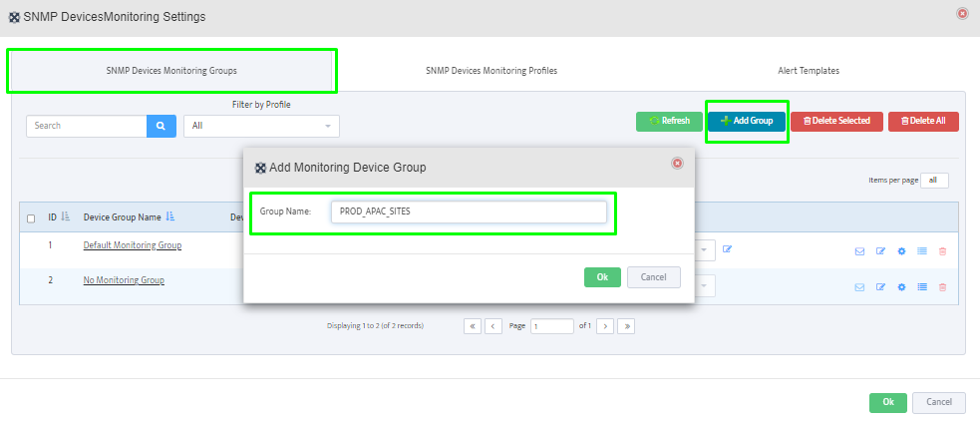Screen dimensions: 980x424
Task: Open profile dropdown in Default Monitoring Group row
Action: [705, 249]
